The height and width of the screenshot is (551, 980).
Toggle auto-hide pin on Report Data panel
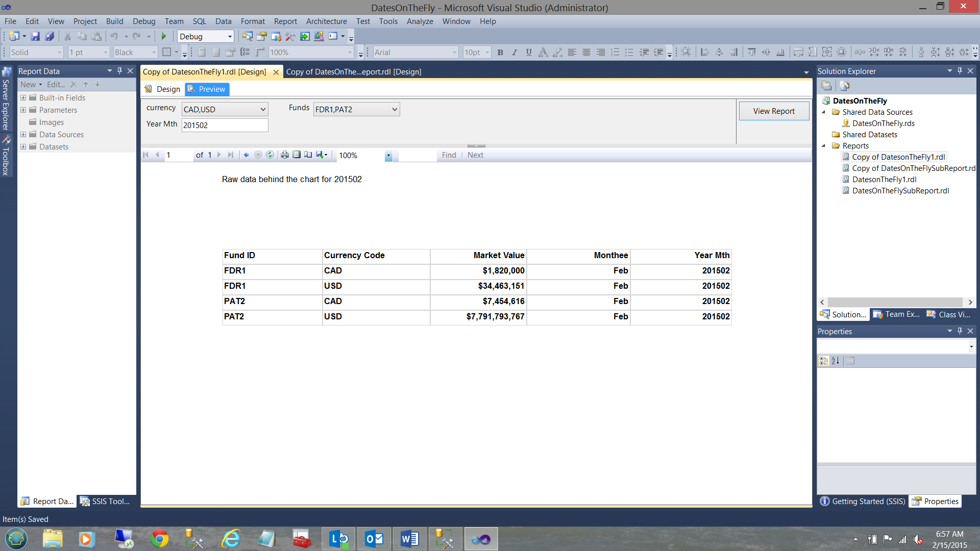[x=119, y=71]
